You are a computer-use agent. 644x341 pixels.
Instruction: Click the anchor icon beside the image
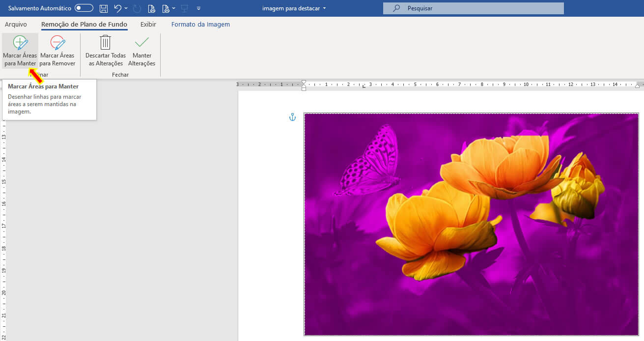[292, 117]
